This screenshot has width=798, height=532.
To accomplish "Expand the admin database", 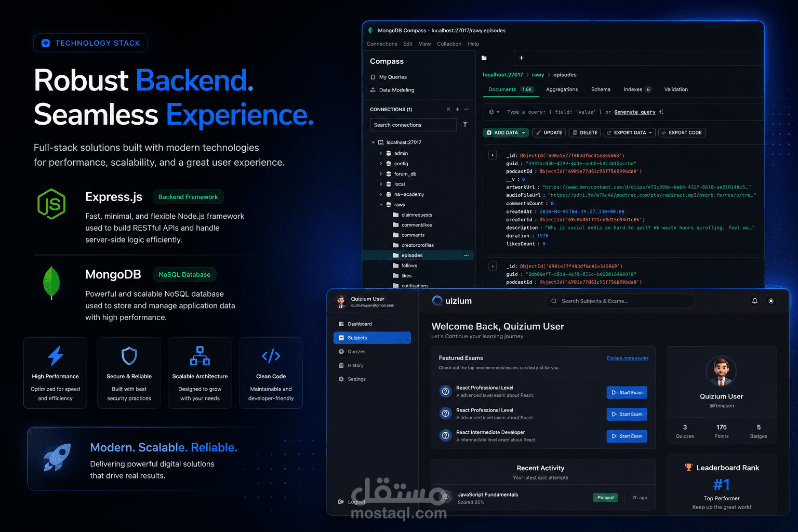I will click(x=381, y=153).
